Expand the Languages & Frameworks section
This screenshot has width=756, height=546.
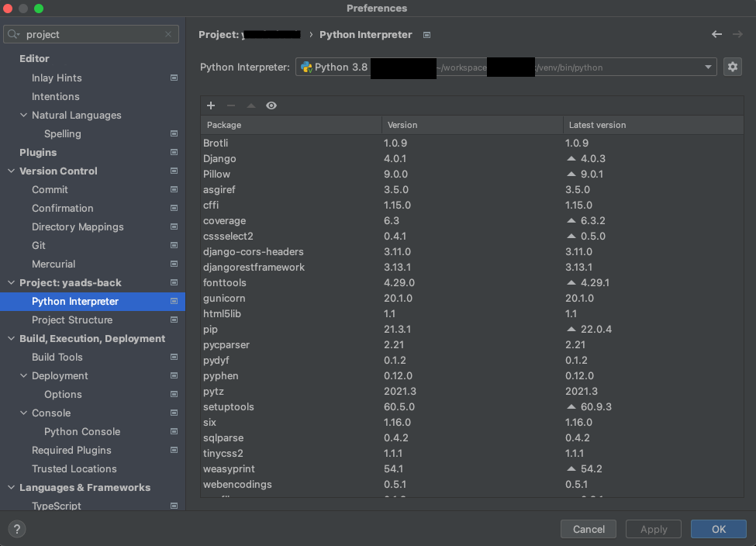(11, 487)
